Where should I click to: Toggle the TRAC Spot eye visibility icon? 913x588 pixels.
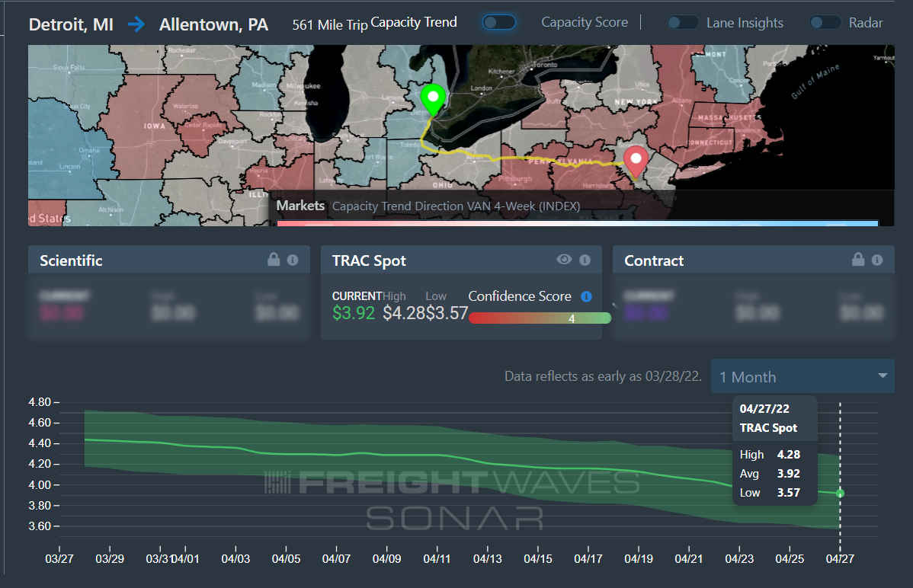(x=564, y=260)
